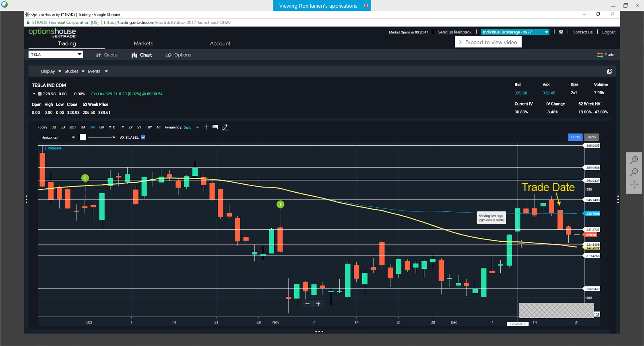Click the Bid price 329.00
The height and width of the screenshot is (346, 644).
[521, 93]
